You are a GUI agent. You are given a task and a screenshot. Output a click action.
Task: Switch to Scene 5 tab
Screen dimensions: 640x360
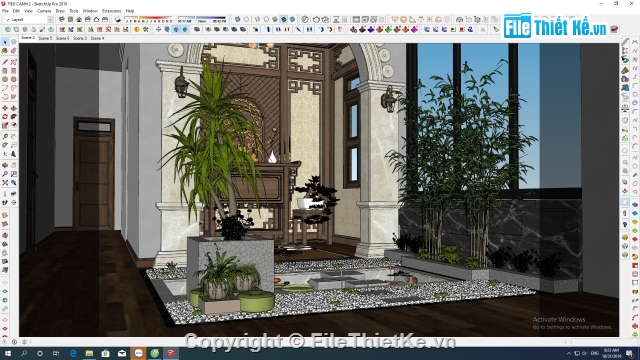coord(45,38)
